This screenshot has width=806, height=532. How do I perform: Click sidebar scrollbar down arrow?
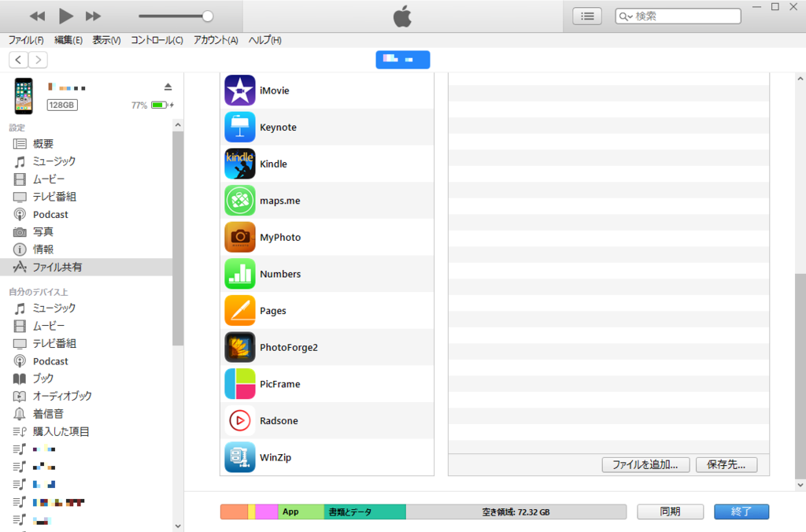178,526
